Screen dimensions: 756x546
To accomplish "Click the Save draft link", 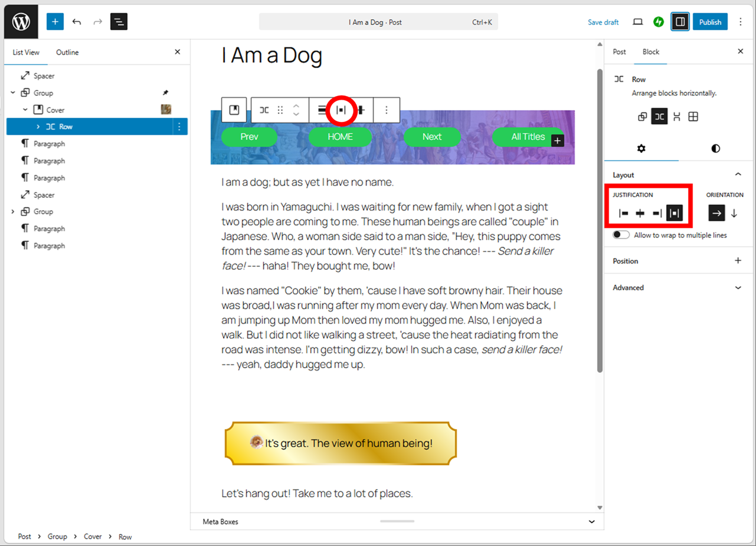I will (603, 22).
